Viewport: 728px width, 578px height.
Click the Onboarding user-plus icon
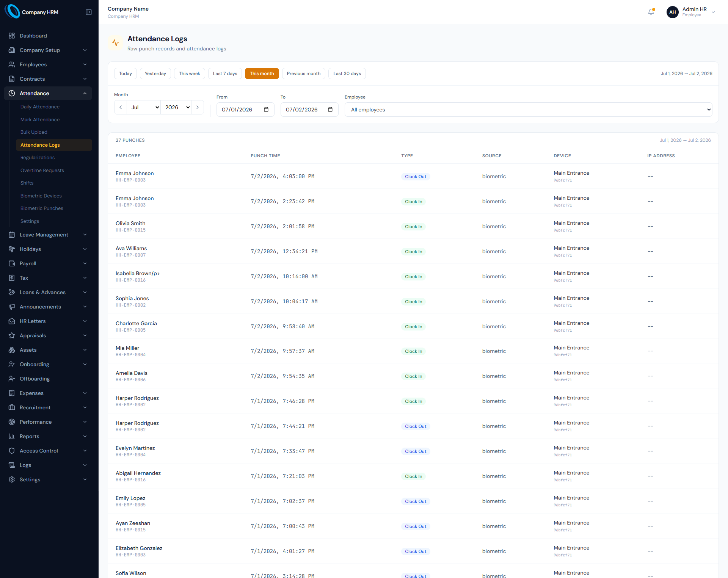pyautogui.click(x=12, y=364)
